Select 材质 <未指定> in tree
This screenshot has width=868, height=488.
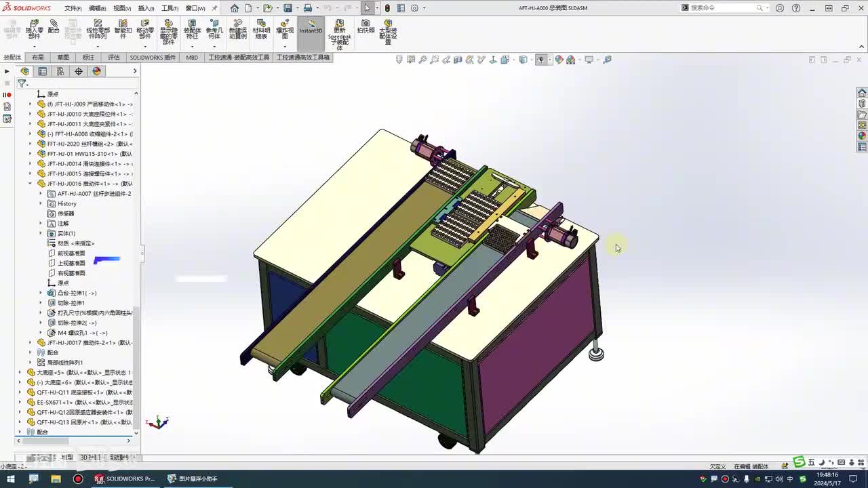pyautogui.click(x=76, y=243)
